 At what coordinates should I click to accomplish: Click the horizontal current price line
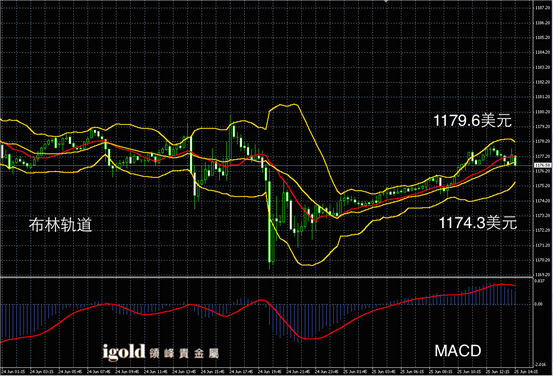click(267, 166)
